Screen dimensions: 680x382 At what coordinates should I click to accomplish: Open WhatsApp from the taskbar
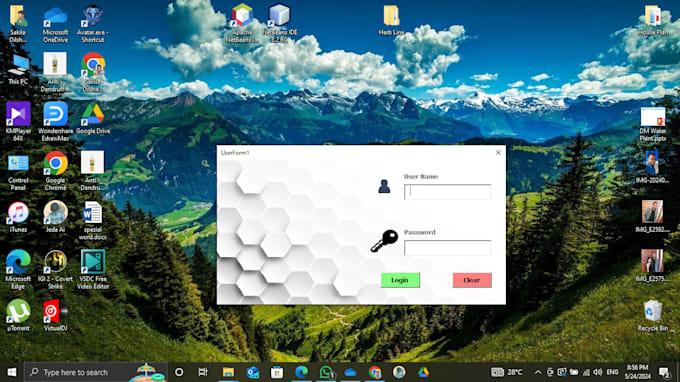coord(326,372)
